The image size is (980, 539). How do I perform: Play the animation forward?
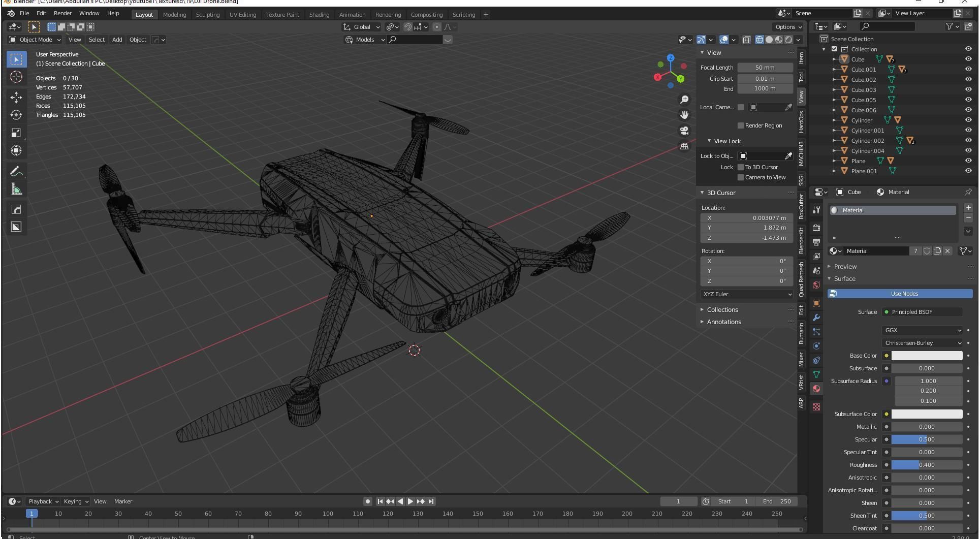tap(410, 501)
